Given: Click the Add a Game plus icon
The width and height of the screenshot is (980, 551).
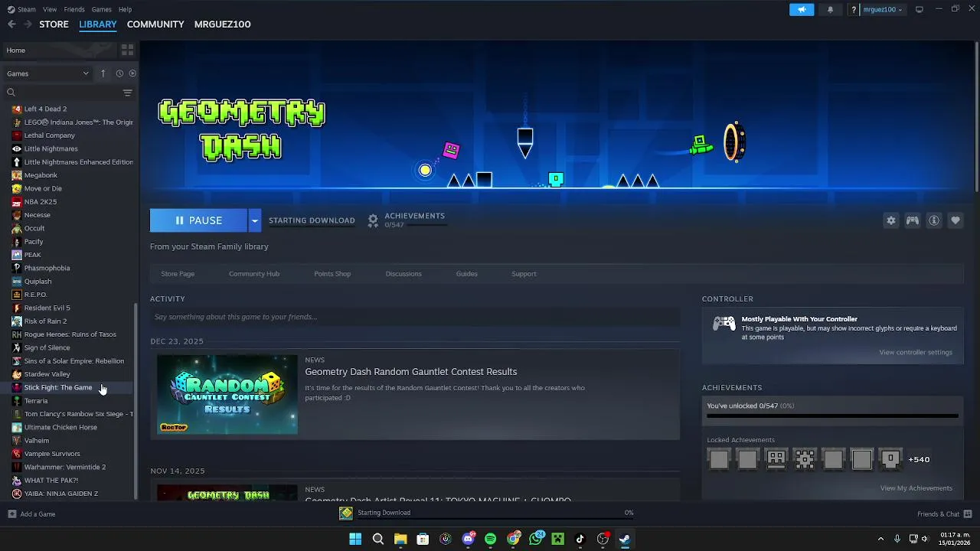Looking at the screenshot, I should coord(11,514).
